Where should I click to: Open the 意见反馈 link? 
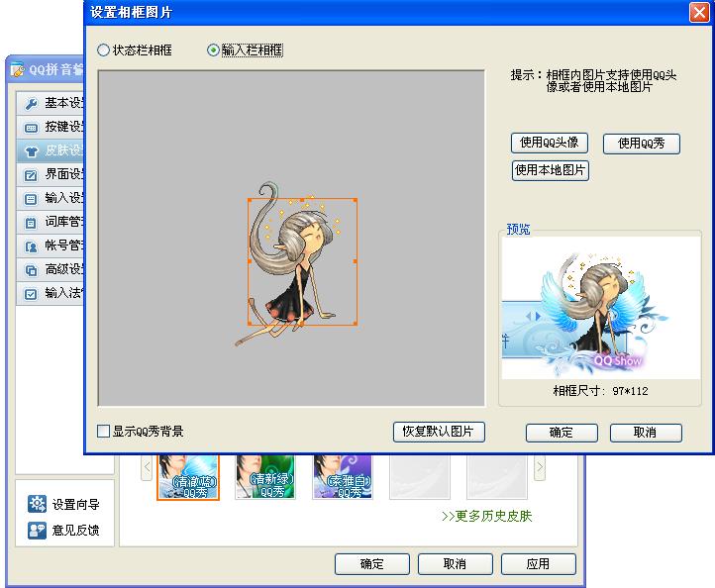point(75,531)
